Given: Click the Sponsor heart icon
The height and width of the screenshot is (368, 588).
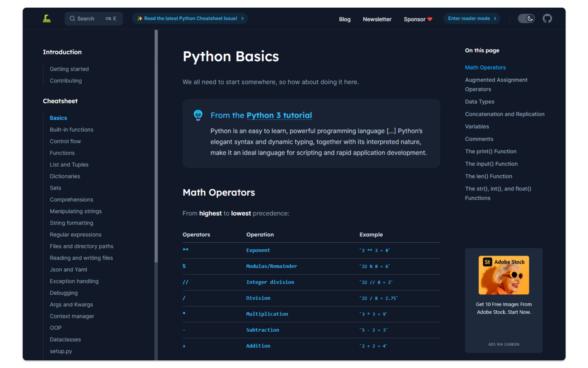Looking at the screenshot, I should [430, 19].
